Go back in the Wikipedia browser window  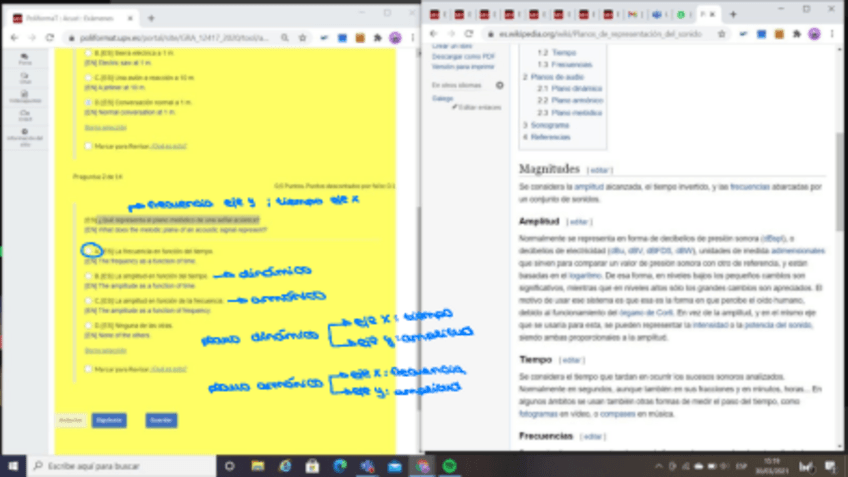[x=434, y=34]
